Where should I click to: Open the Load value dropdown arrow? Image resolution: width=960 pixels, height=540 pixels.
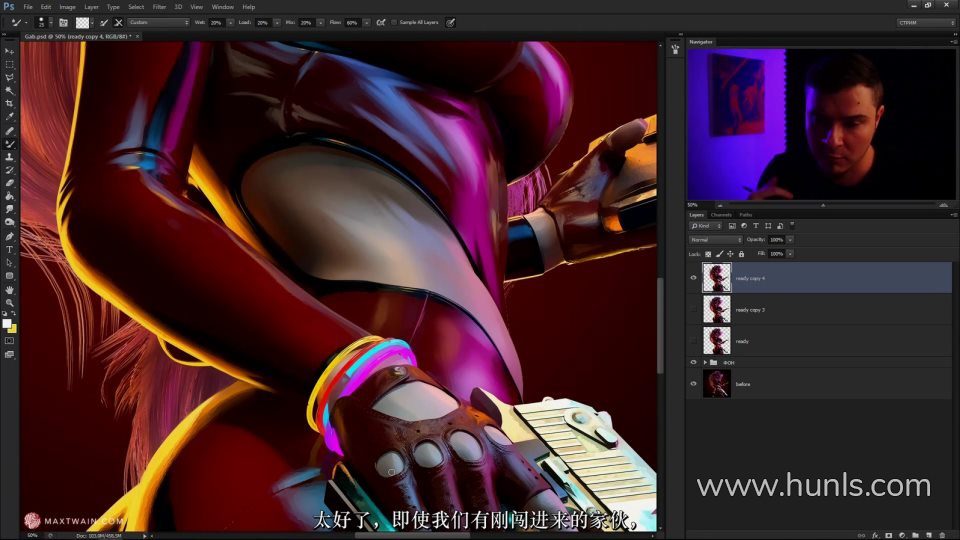tap(277, 23)
